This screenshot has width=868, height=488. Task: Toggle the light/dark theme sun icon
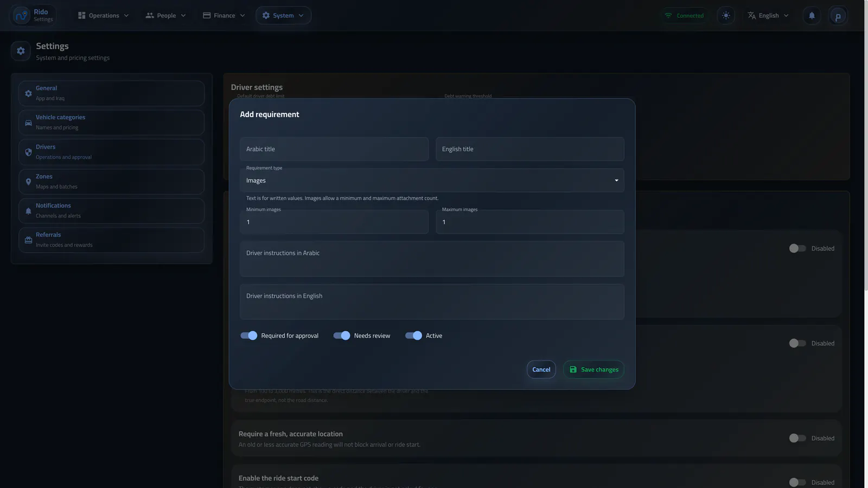click(x=726, y=16)
